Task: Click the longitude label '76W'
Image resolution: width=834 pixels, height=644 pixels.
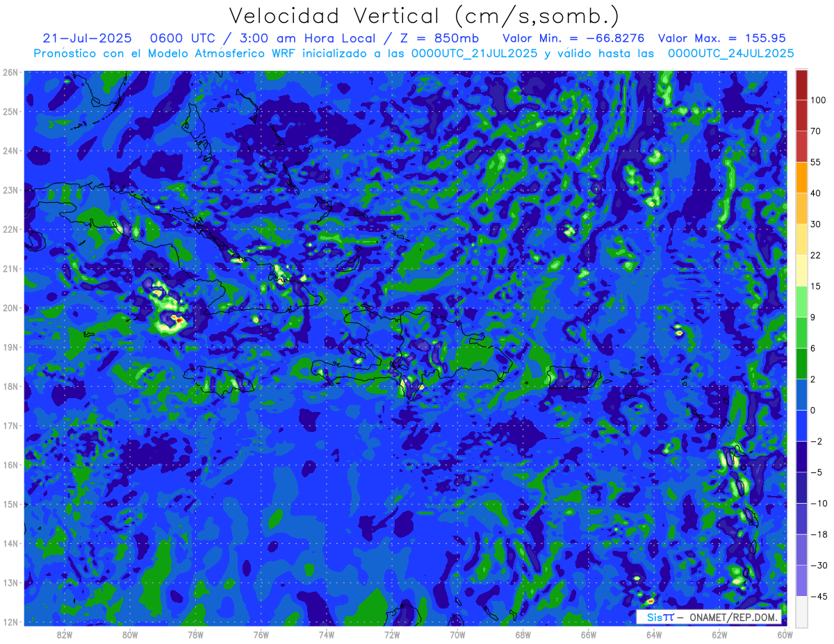Action: pyautogui.click(x=261, y=634)
